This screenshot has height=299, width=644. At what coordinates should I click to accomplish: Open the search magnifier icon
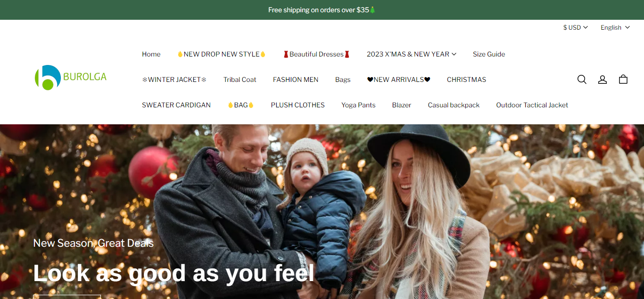pos(582,80)
